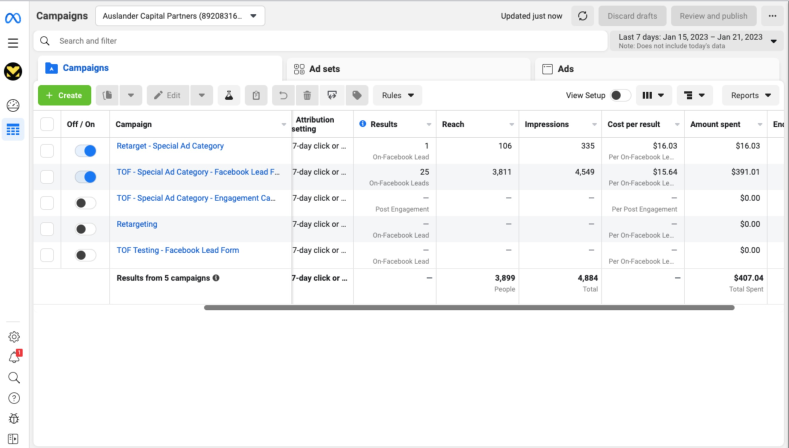Open the Rules dropdown

398,95
